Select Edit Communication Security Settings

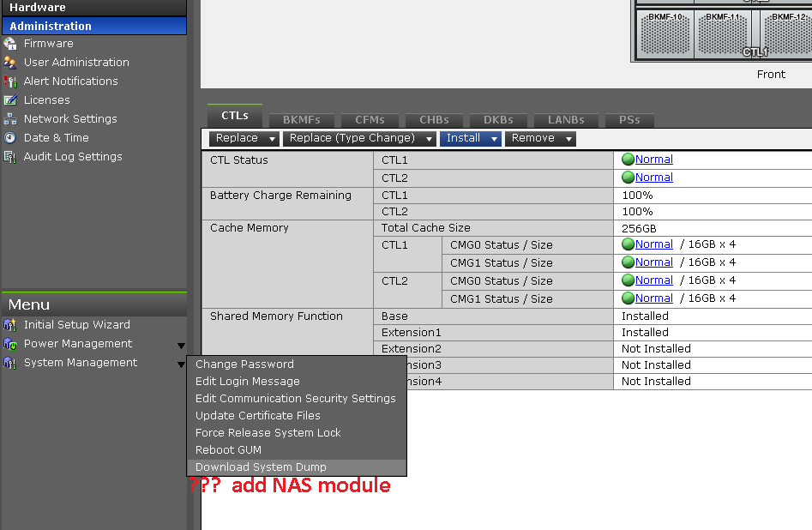click(x=297, y=399)
